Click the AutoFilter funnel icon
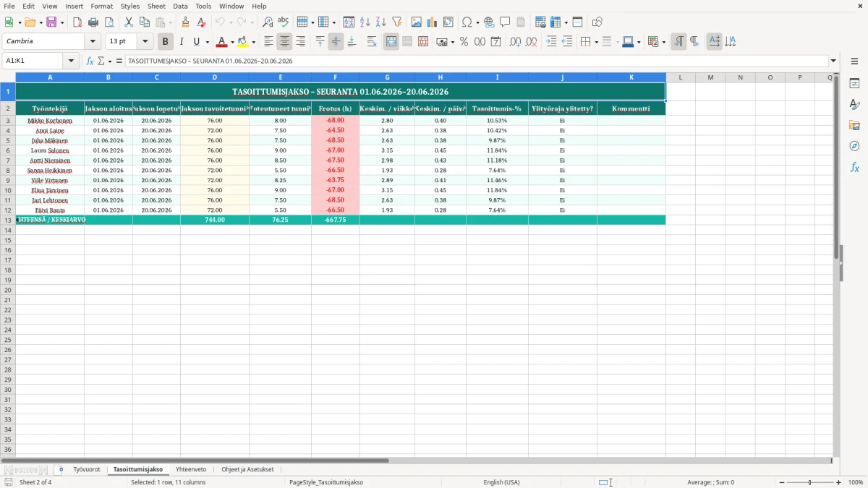This screenshot has width=868, height=488. click(396, 22)
